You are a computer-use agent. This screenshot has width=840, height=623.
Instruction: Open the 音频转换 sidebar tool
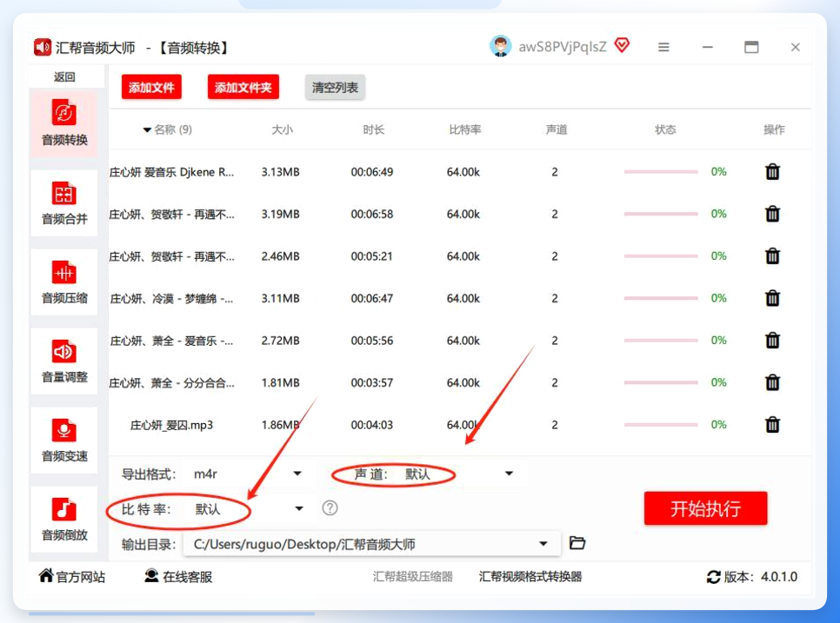[x=63, y=123]
